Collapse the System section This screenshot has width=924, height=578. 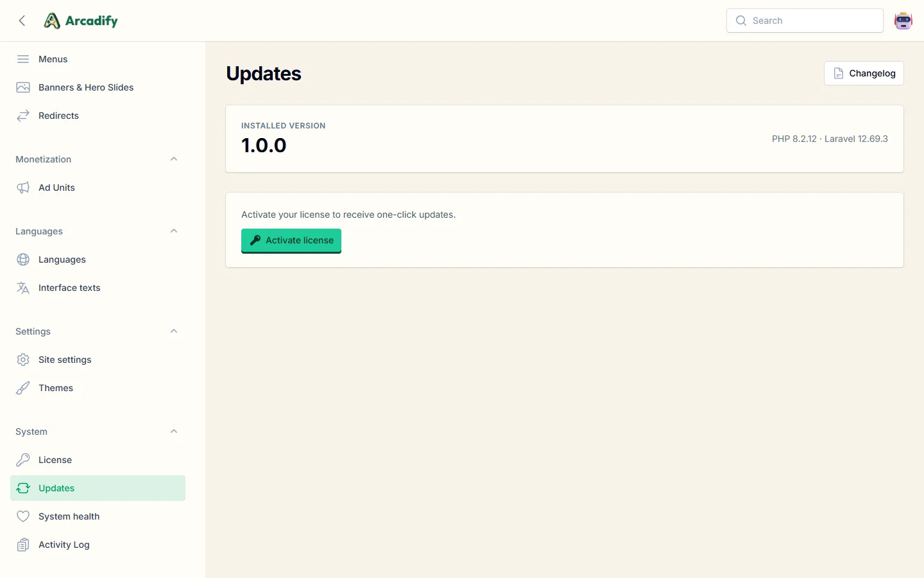174,432
